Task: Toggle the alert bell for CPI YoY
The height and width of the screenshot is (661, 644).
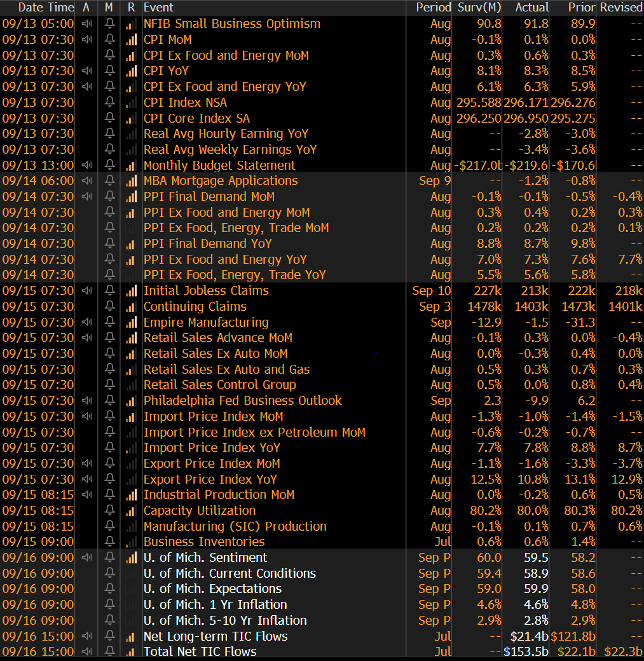Action: (x=109, y=71)
